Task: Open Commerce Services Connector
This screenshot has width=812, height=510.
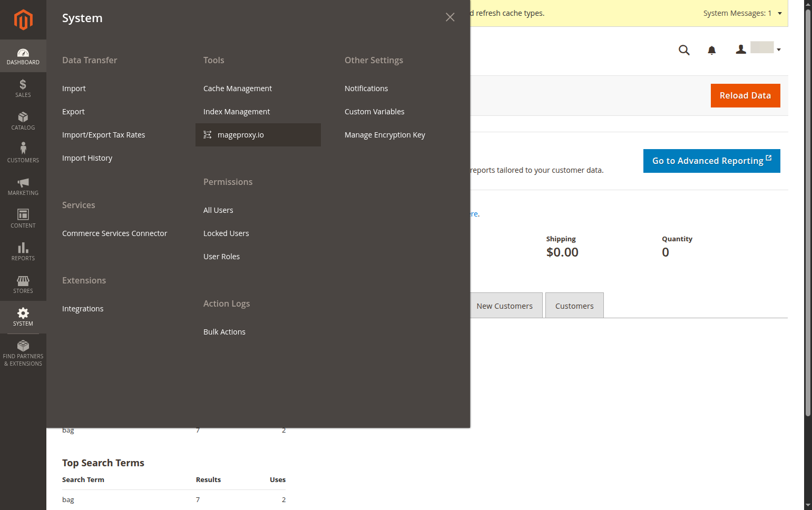Action: click(114, 233)
